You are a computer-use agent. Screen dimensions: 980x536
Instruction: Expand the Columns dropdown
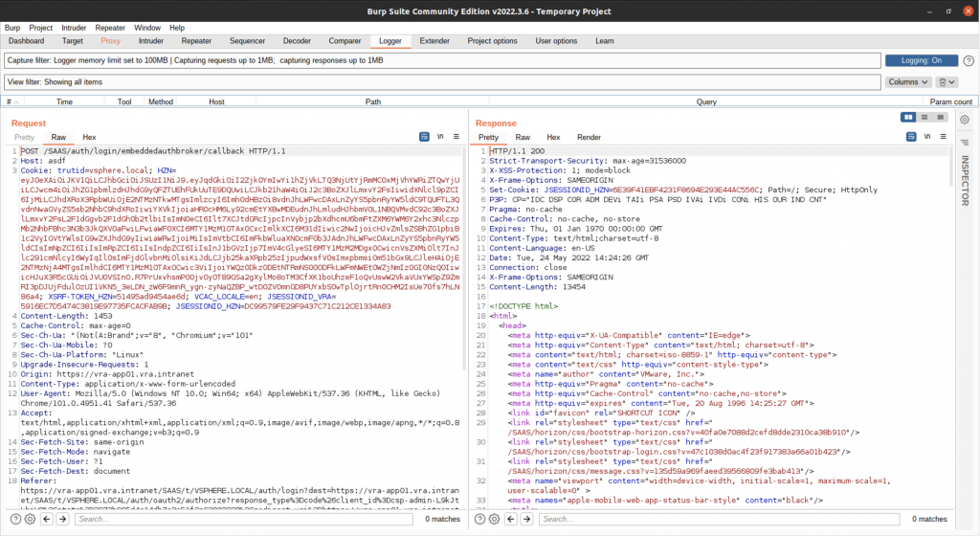pos(908,82)
